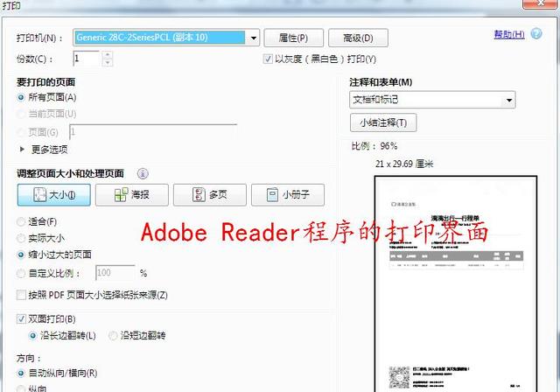Viewport: 560px width, 392px height.
Task: Click the 小结注释(T) button
Action: [x=383, y=122]
